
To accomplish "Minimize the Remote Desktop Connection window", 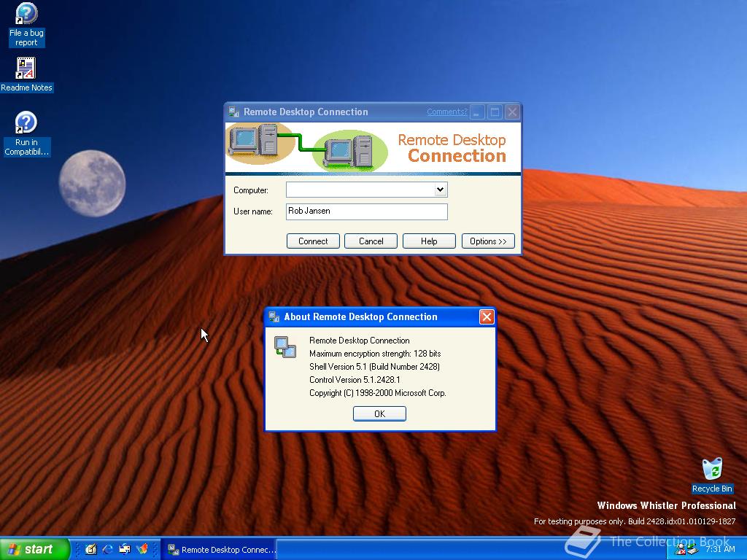I will coord(477,112).
